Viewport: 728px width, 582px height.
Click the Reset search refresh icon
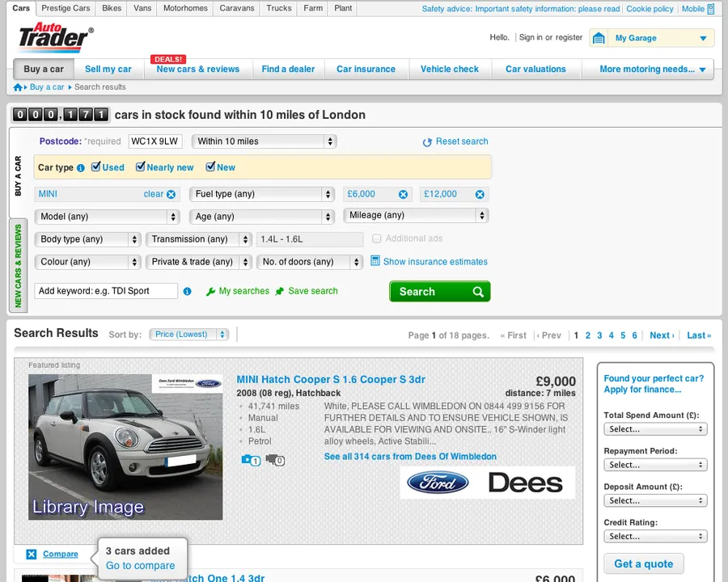click(x=427, y=142)
